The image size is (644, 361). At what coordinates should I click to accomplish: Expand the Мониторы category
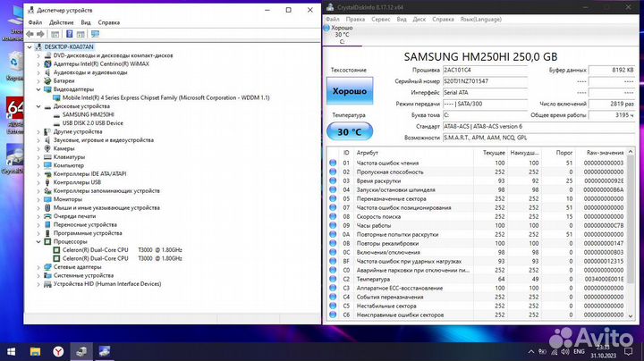coord(38,199)
